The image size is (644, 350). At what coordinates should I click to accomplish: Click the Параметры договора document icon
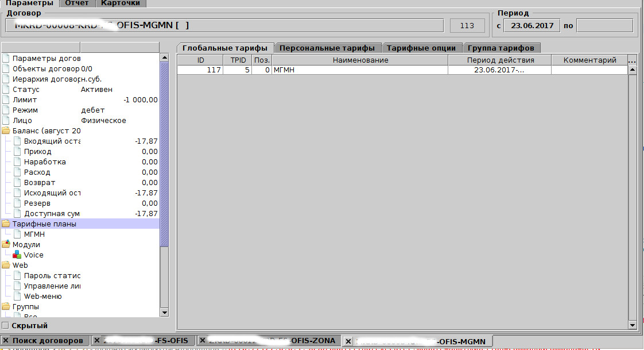point(6,58)
